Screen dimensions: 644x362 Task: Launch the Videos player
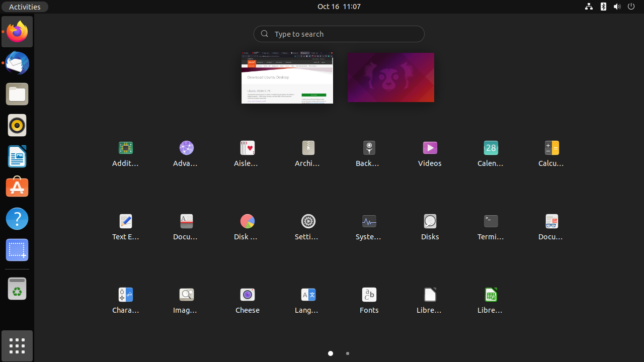coord(430,153)
